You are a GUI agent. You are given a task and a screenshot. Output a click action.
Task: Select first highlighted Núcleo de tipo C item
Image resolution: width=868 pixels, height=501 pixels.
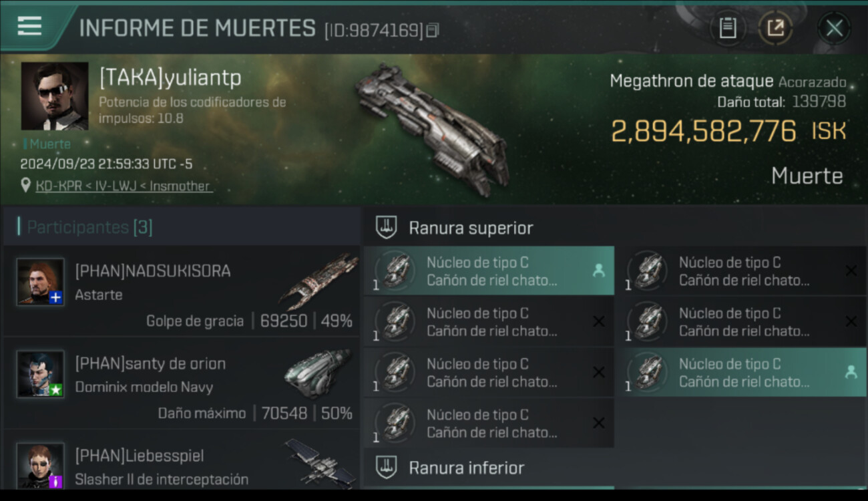tap(489, 271)
